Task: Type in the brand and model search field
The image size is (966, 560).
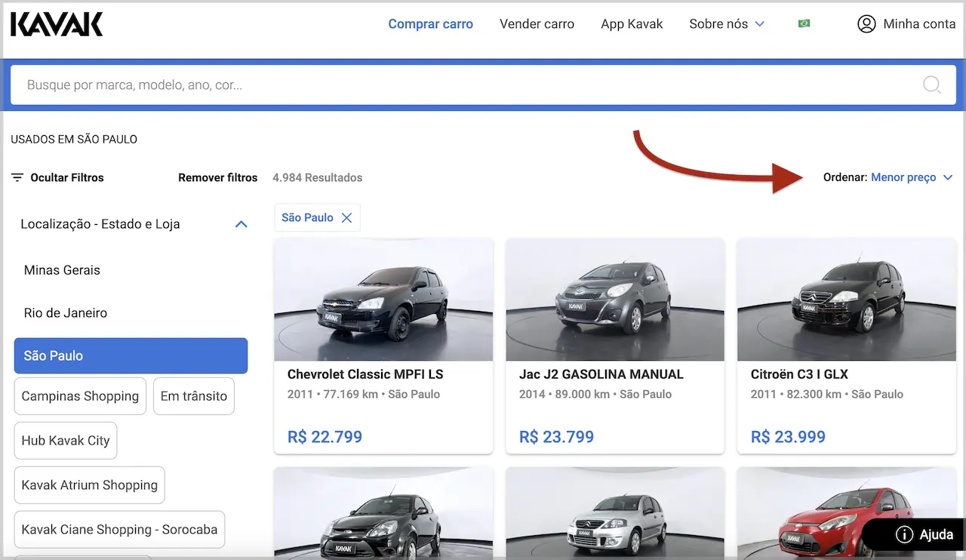Action: (453, 85)
